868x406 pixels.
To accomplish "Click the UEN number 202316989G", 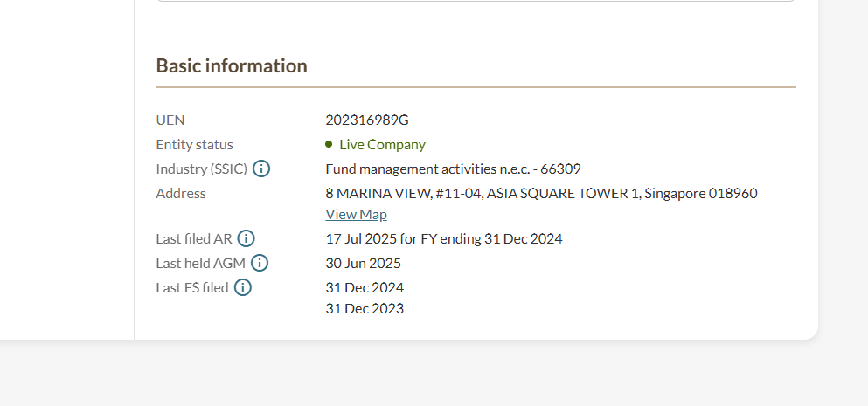I will coord(366,120).
